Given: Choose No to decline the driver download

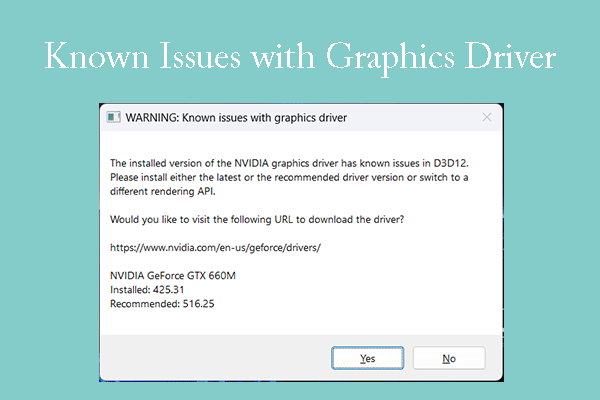Looking at the screenshot, I should 449,358.
